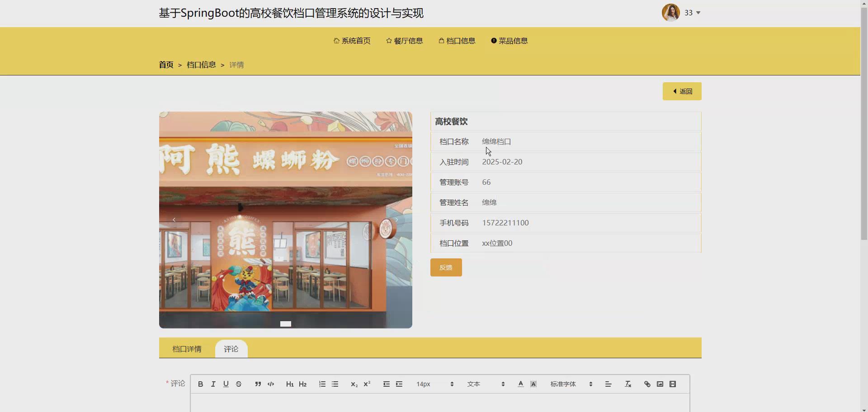Apply subscript formatting
The width and height of the screenshot is (868, 412).
354,384
